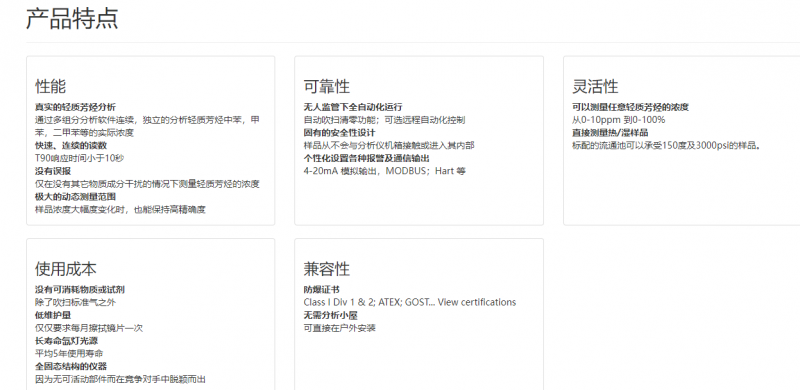Click the 无需分析小屋 heading

coord(330,315)
